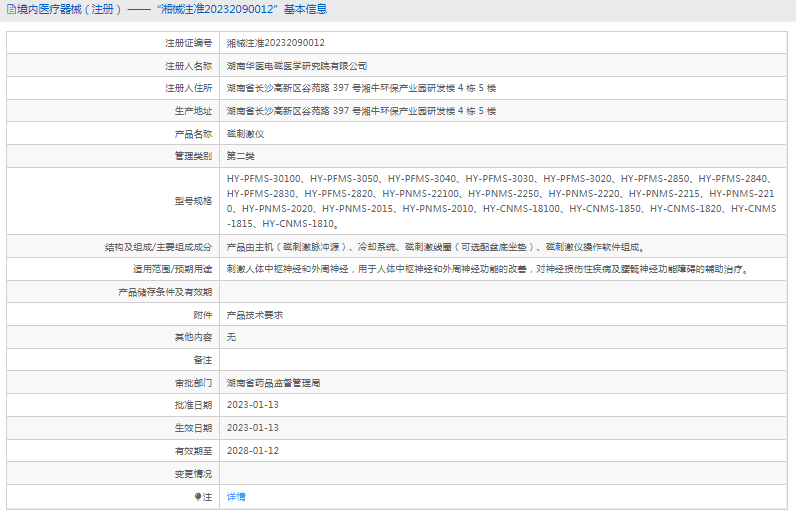Select the address in the 注册人住所 row
The width and height of the screenshot is (796, 510).
(x=361, y=88)
